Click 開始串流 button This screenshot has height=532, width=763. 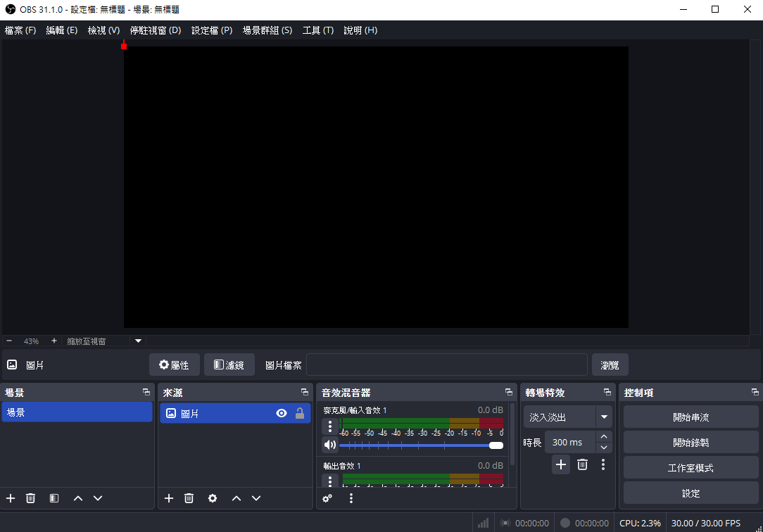click(691, 417)
